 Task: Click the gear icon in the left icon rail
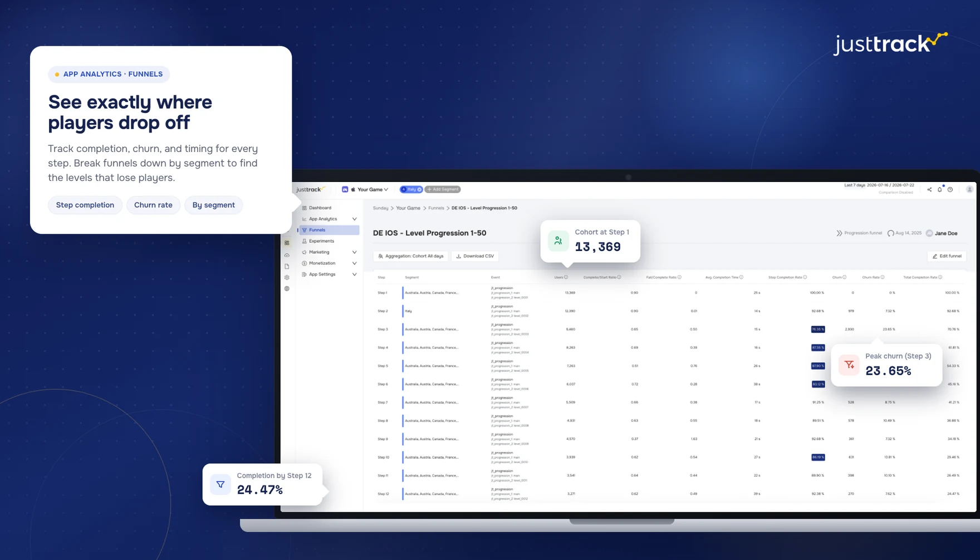tap(287, 277)
